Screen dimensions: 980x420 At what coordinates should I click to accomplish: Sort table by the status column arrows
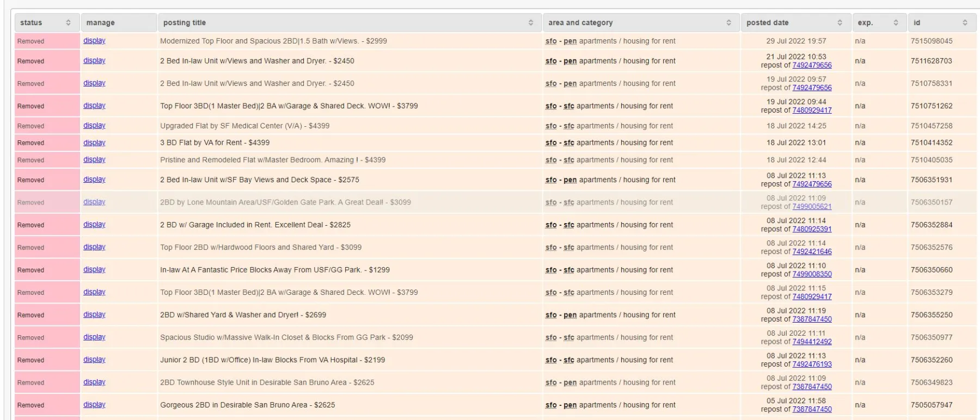click(68, 23)
